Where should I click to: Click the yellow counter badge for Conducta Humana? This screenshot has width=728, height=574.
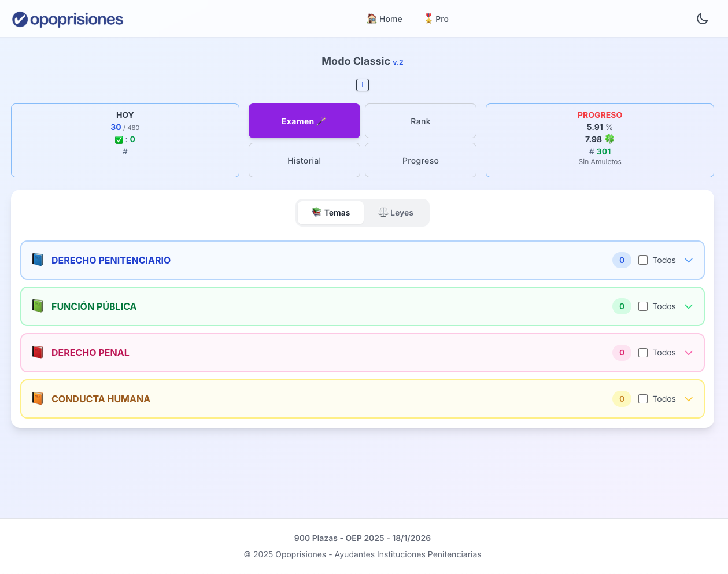pos(622,399)
